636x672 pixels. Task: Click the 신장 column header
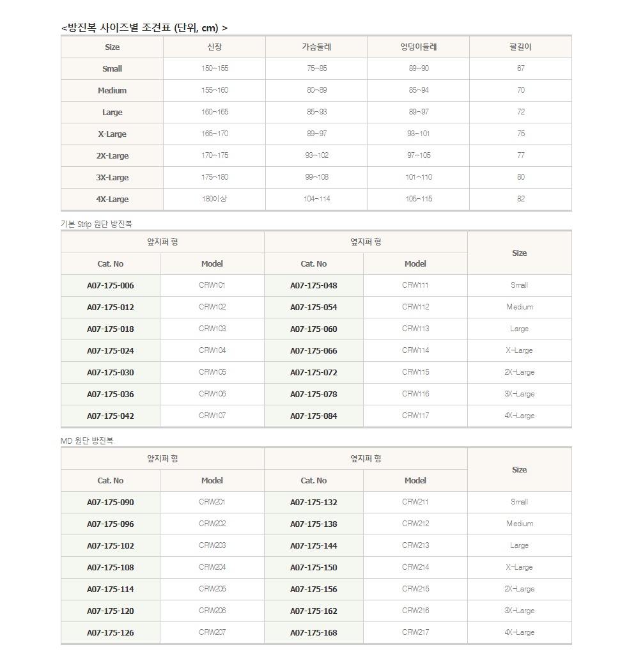click(x=214, y=47)
